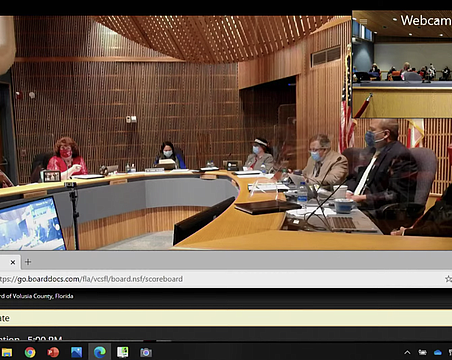This screenshot has width=452, height=360.
Task: Click the Volusia County, Florida header text
Action: coord(36,296)
